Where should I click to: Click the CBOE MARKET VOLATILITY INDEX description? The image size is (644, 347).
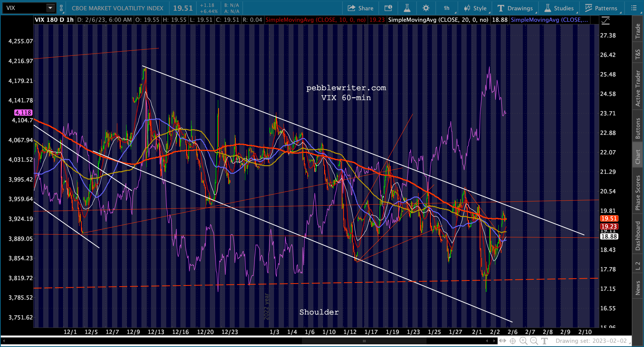tap(118, 8)
